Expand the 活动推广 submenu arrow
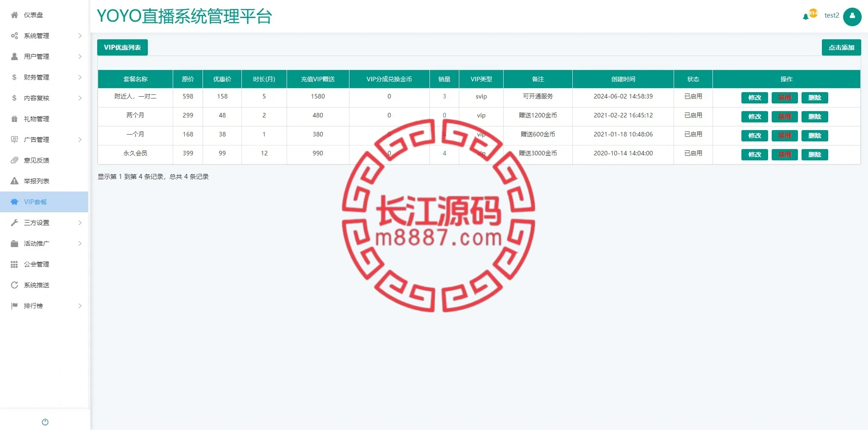 tap(80, 243)
